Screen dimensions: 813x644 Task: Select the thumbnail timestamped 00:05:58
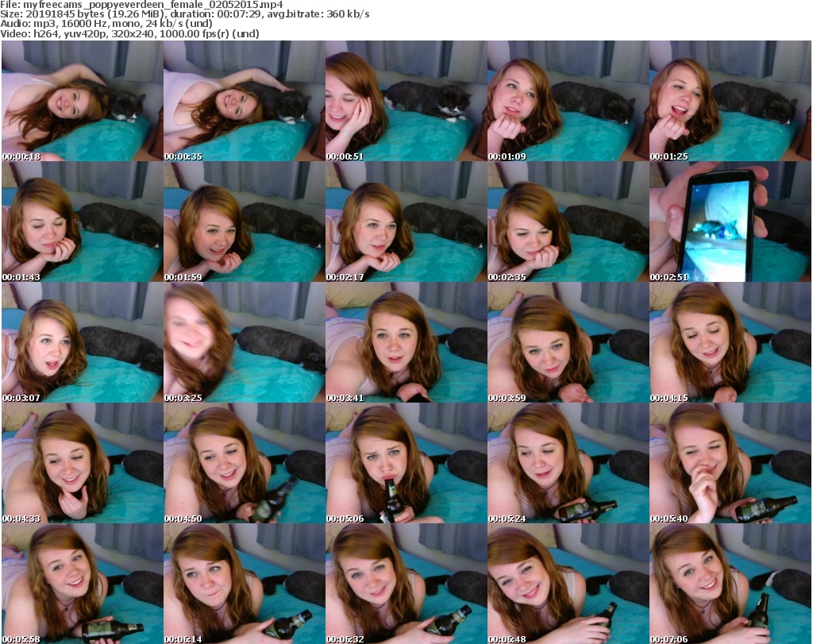tap(83, 584)
